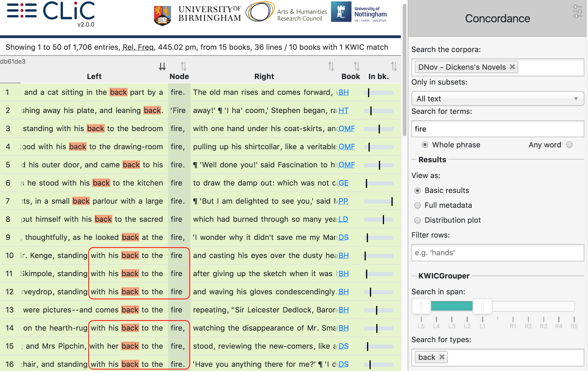Open the Search the corpora selector field
The width and height of the screenshot is (588, 371).
click(498, 67)
